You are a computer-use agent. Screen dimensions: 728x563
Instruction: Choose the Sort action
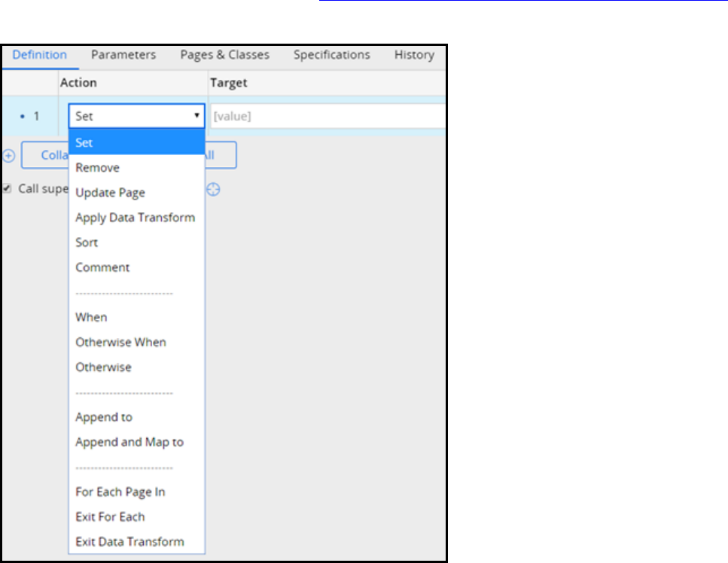136,242
